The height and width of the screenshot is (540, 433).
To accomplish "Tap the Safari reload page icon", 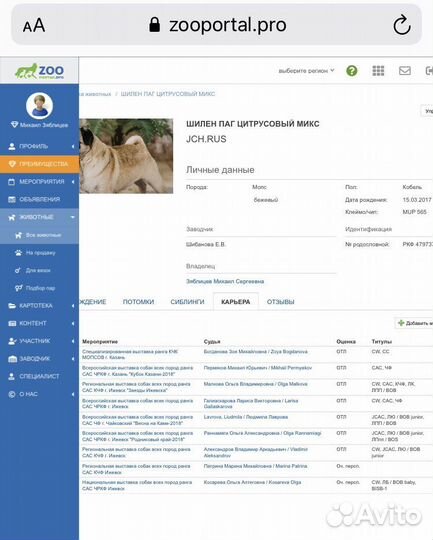I will click(402, 25).
